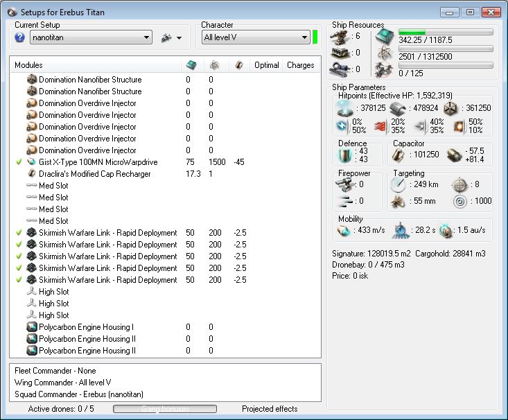
Task: Click the capacitor recharge rate icon
Action: click(454, 155)
